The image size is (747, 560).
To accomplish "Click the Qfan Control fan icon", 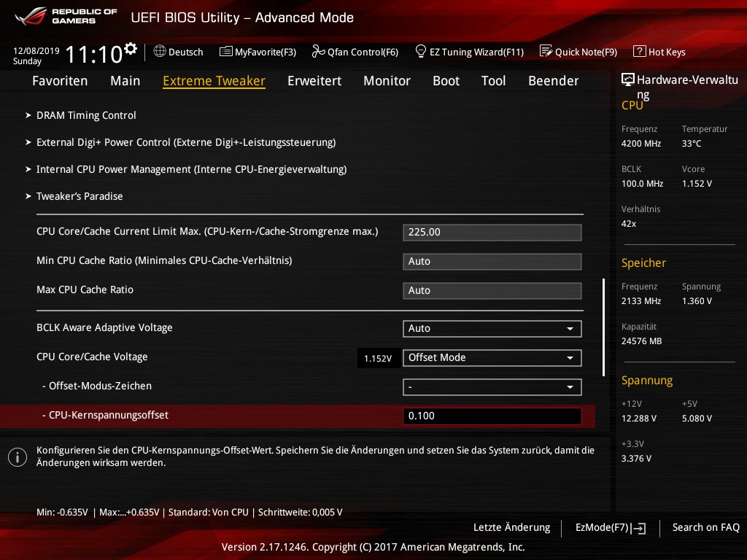I will pyautogui.click(x=318, y=51).
